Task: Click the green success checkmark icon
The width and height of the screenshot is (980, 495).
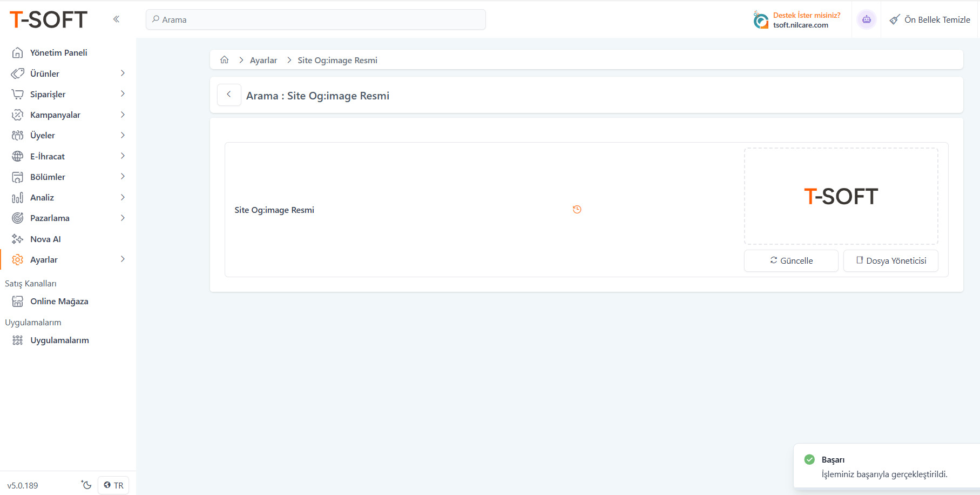Action: [809, 459]
